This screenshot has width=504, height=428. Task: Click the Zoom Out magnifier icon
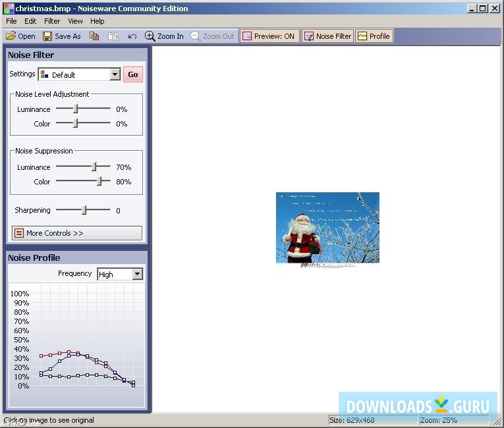[x=196, y=36]
